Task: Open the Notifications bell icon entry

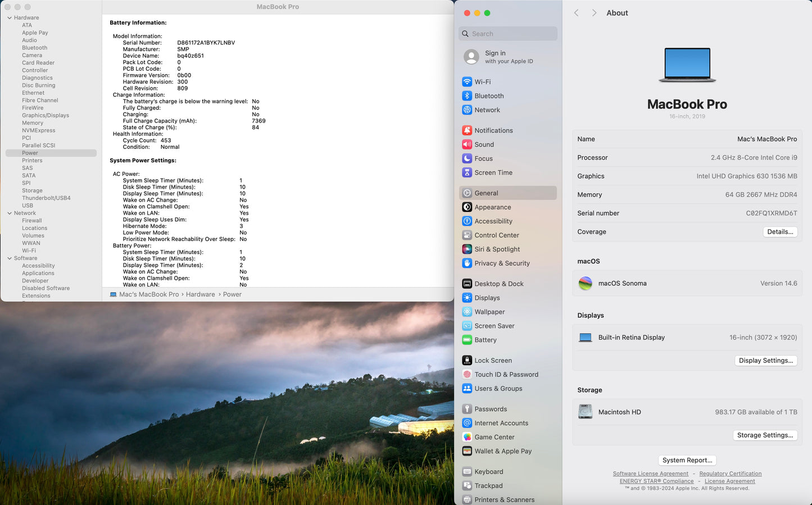Action: pos(467,130)
